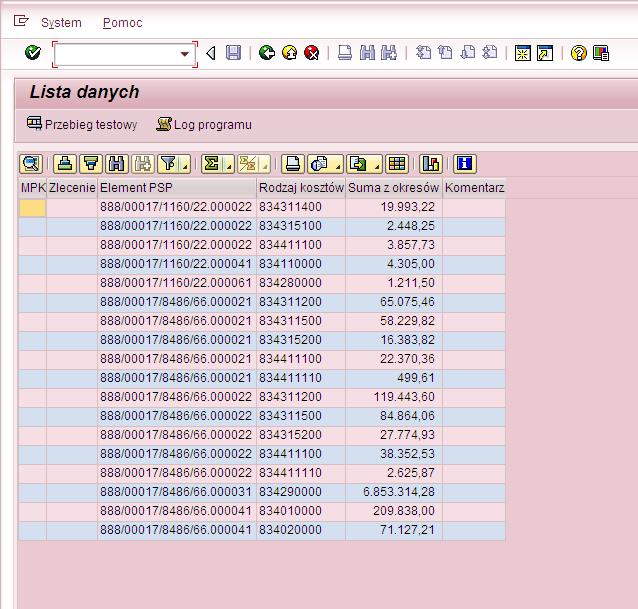Expand the Views dropdown arrow

coord(338,164)
